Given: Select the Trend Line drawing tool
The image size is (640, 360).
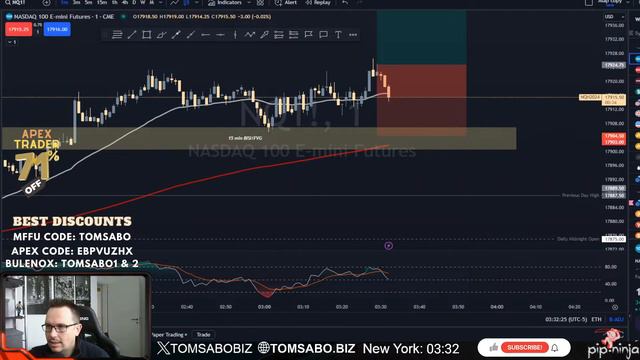Looking at the screenshot, I should tap(132, 35).
